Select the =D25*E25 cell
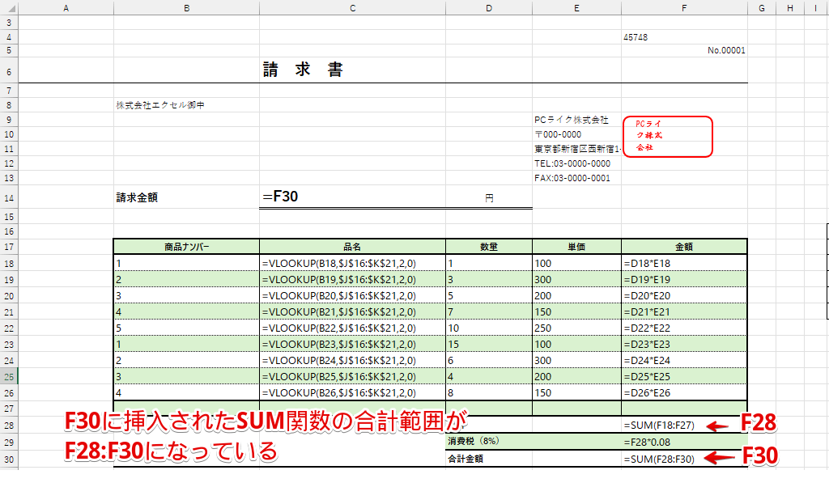The height and width of the screenshot is (504, 829). (x=684, y=377)
